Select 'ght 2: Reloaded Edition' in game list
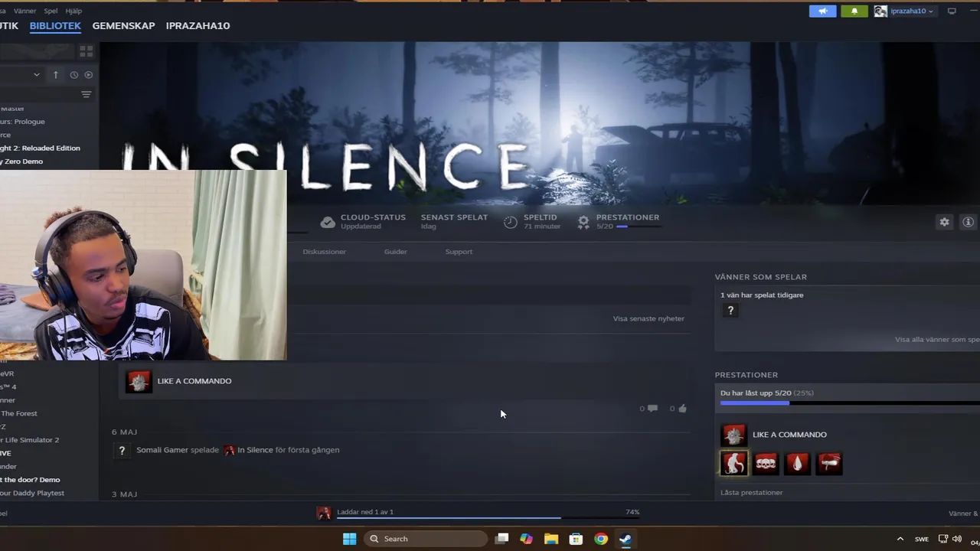The image size is (980, 551). tap(40, 148)
